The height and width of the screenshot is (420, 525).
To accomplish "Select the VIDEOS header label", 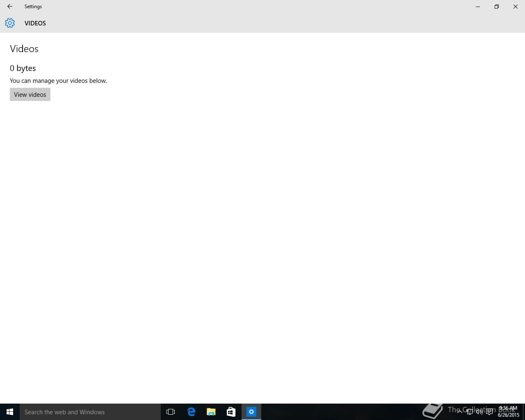I will click(35, 23).
